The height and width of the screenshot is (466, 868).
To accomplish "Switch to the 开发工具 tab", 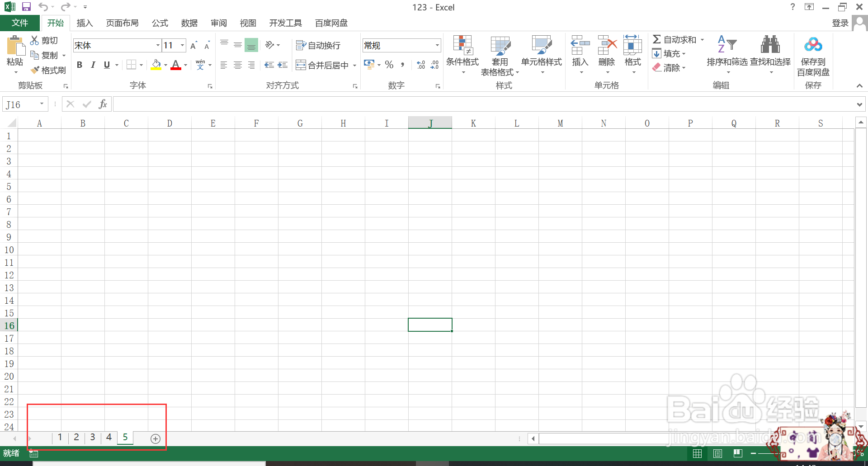I will point(285,23).
